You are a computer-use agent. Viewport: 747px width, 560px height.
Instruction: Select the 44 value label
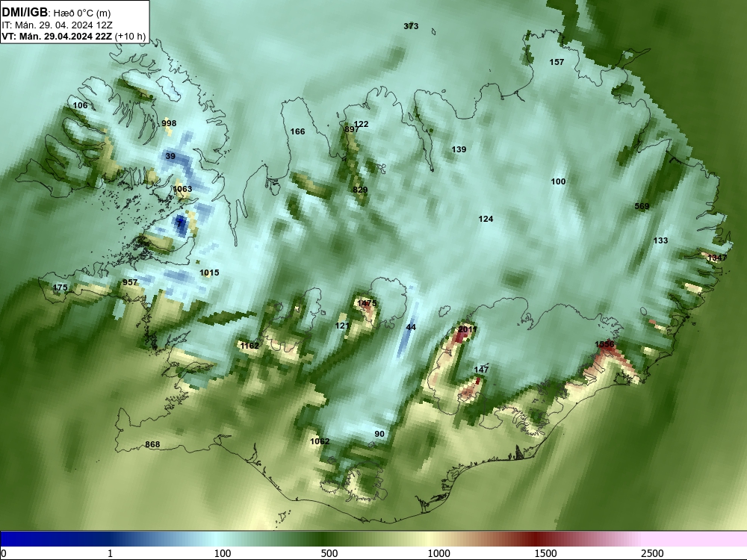click(x=411, y=327)
